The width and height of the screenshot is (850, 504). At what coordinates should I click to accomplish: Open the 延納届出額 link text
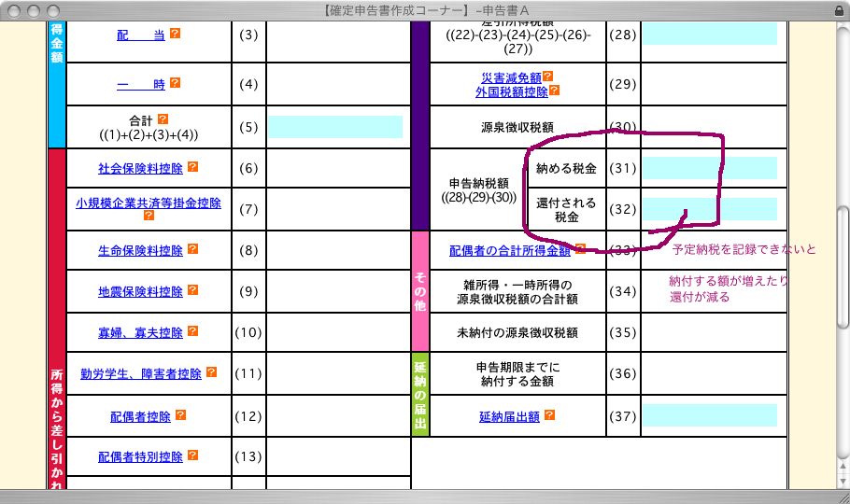coord(509,417)
